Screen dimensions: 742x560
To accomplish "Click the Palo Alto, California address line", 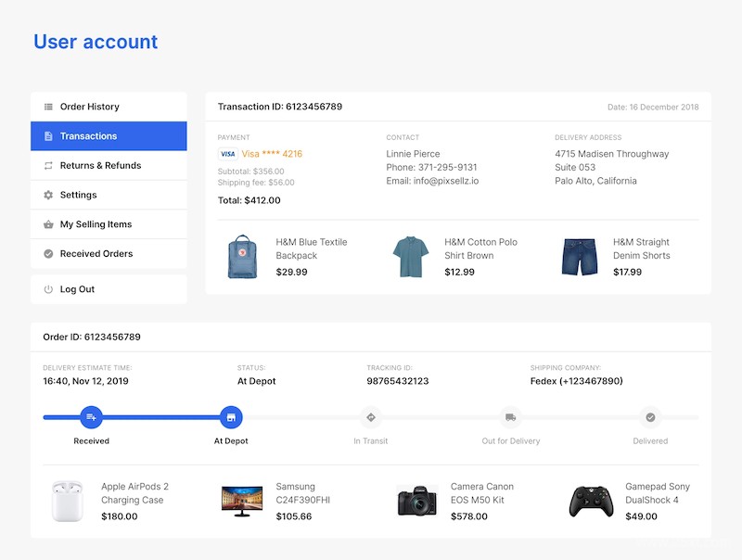I will [x=595, y=181].
